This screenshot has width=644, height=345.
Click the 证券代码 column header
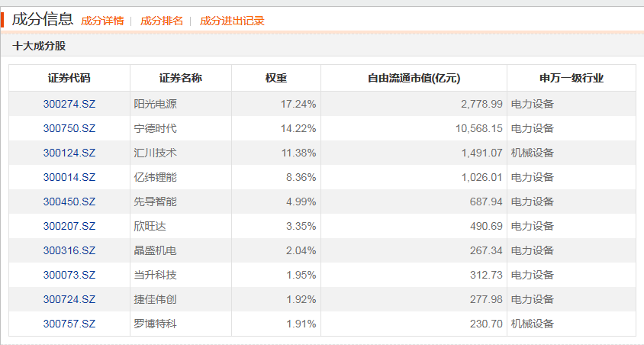[69, 78]
